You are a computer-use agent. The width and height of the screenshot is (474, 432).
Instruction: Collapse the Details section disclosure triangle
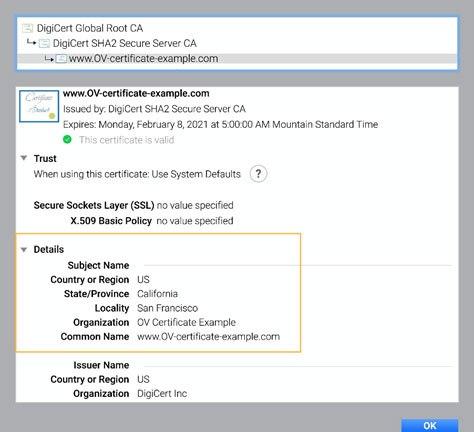click(x=24, y=249)
